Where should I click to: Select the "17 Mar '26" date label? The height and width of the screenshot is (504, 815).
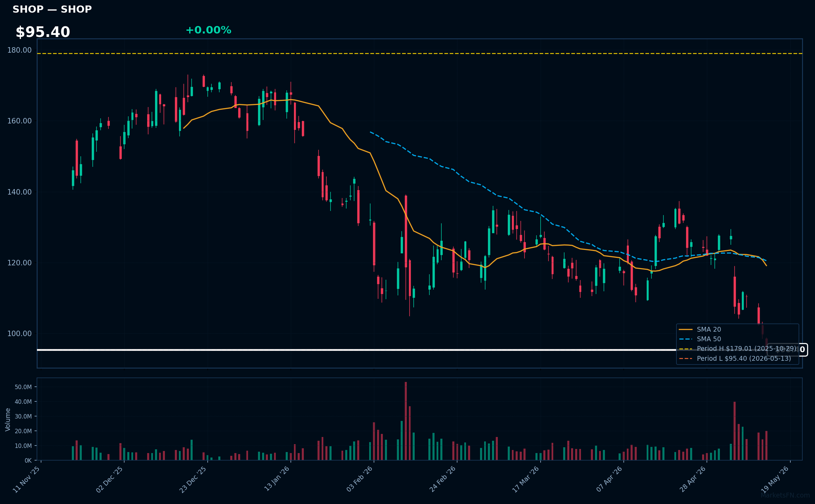[526, 479]
